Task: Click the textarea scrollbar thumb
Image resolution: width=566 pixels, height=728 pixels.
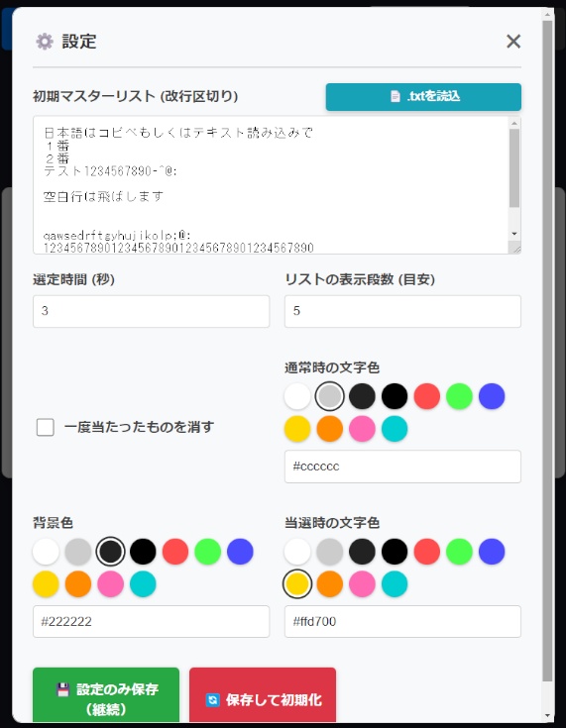Action: (x=514, y=168)
